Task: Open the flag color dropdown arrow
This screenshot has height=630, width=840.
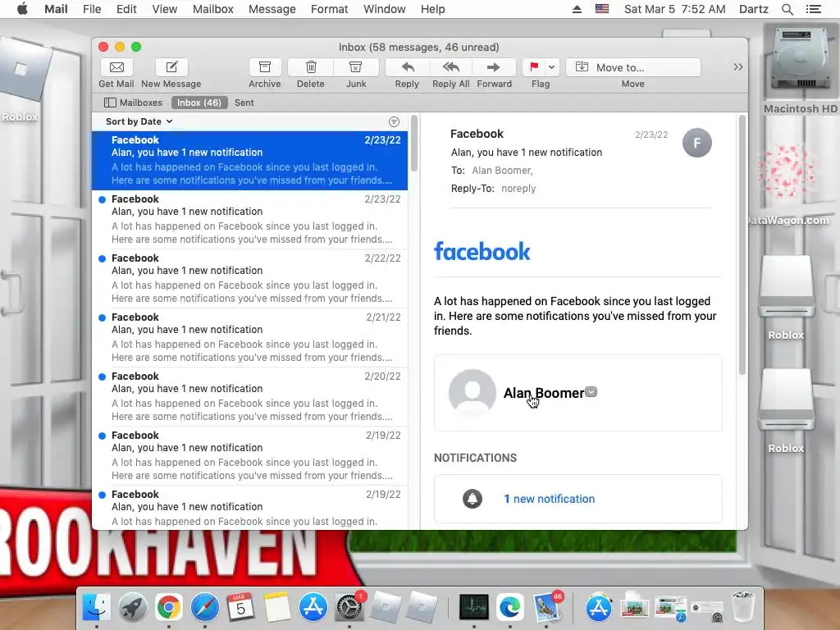Action: click(x=552, y=67)
